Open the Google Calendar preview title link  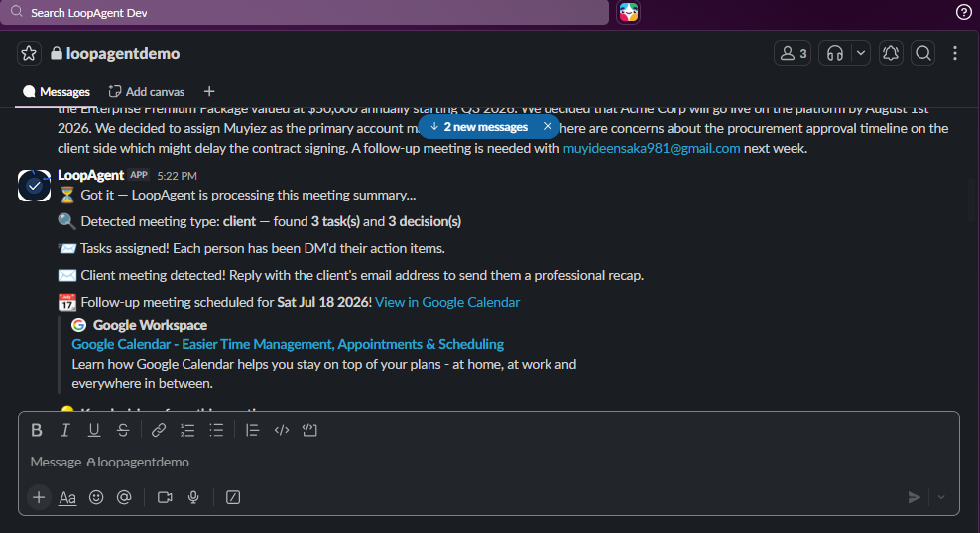pyautogui.click(x=288, y=344)
